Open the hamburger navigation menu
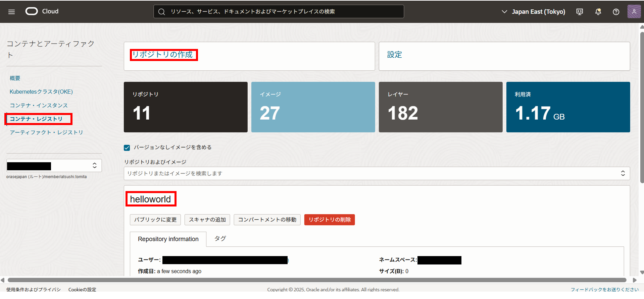The height and width of the screenshot is (299, 644). point(11,12)
